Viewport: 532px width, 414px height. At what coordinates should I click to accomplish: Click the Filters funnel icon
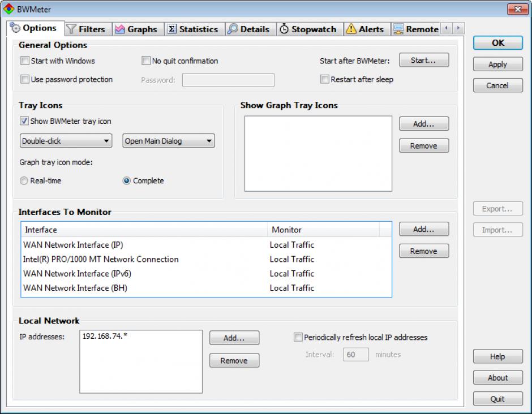[x=71, y=29]
